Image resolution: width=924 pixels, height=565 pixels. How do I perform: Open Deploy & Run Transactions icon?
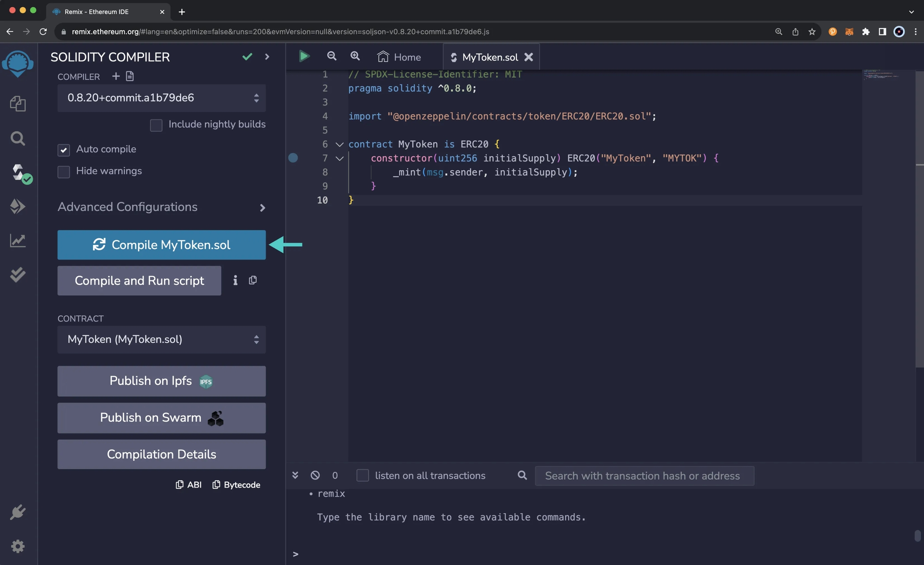(x=18, y=206)
